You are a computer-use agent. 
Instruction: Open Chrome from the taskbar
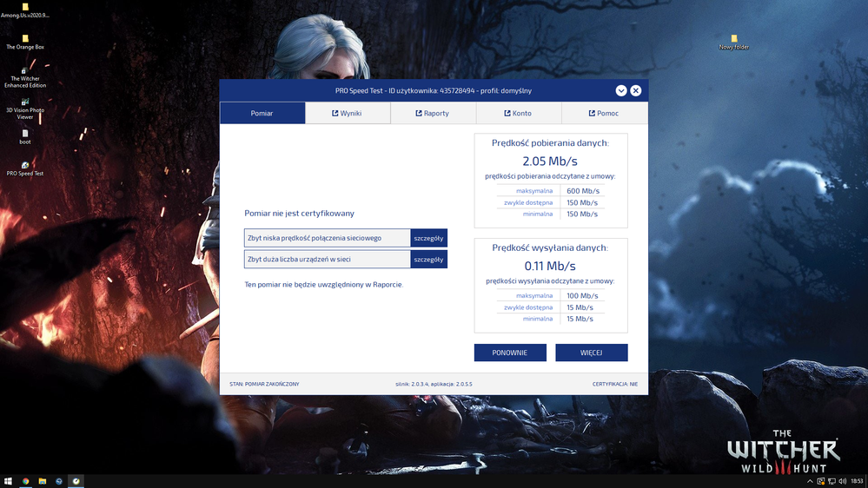25,481
